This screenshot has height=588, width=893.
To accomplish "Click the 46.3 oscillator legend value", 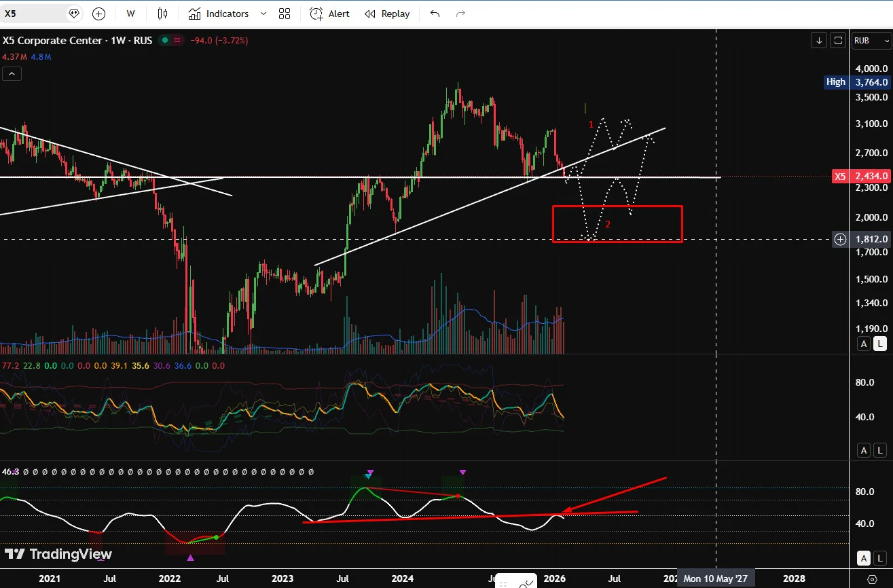I will (10, 471).
